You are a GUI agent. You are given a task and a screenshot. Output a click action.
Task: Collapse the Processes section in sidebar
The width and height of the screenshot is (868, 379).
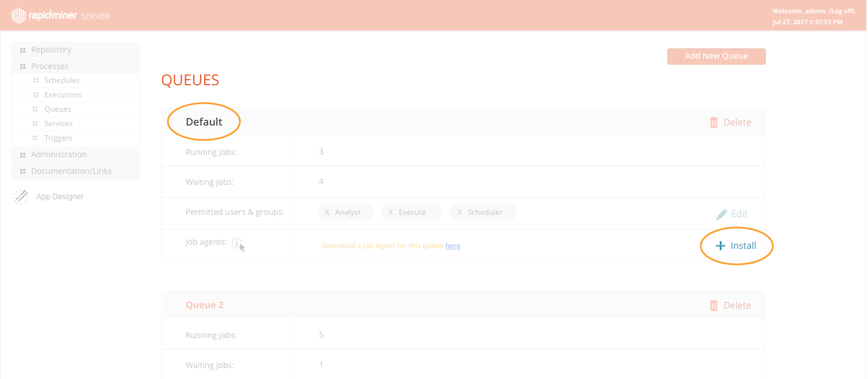(50, 66)
